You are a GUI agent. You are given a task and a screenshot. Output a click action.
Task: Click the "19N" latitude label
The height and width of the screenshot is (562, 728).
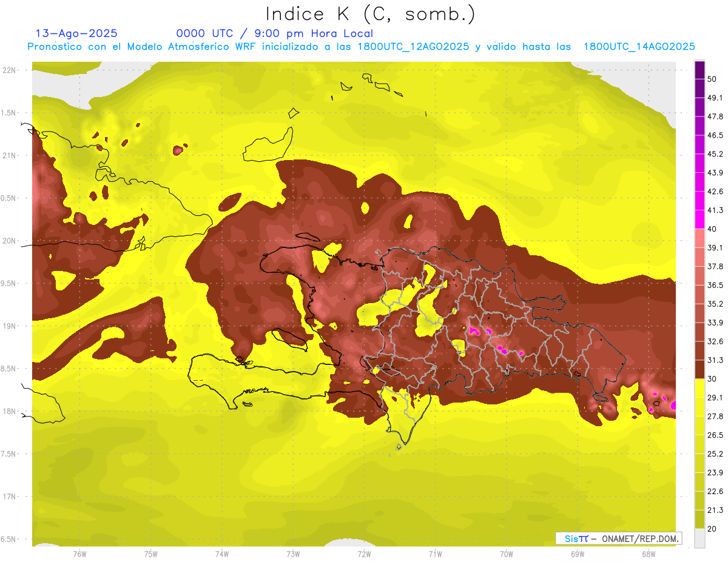[9, 326]
